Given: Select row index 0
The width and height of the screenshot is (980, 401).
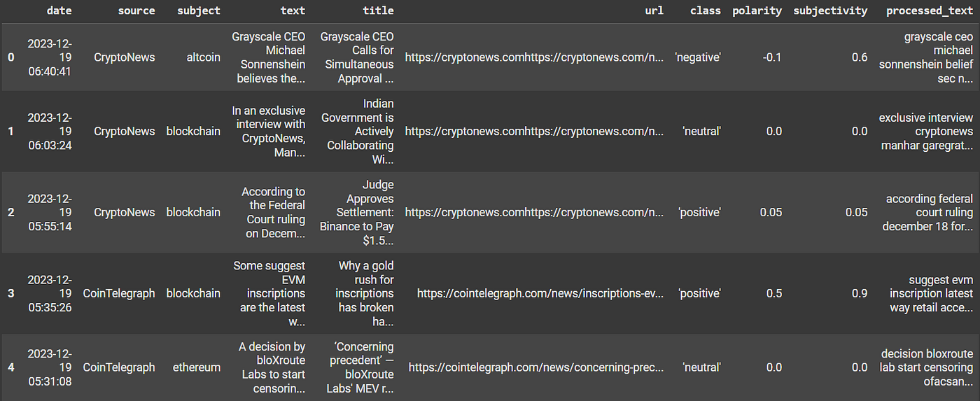Looking at the screenshot, I should [x=10, y=57].
